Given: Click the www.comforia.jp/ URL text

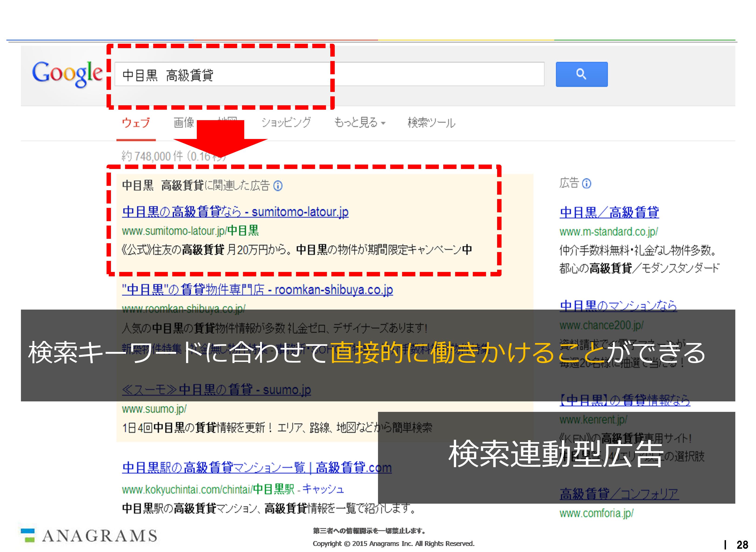Looking at the screenshot, I should pos(596,513).
